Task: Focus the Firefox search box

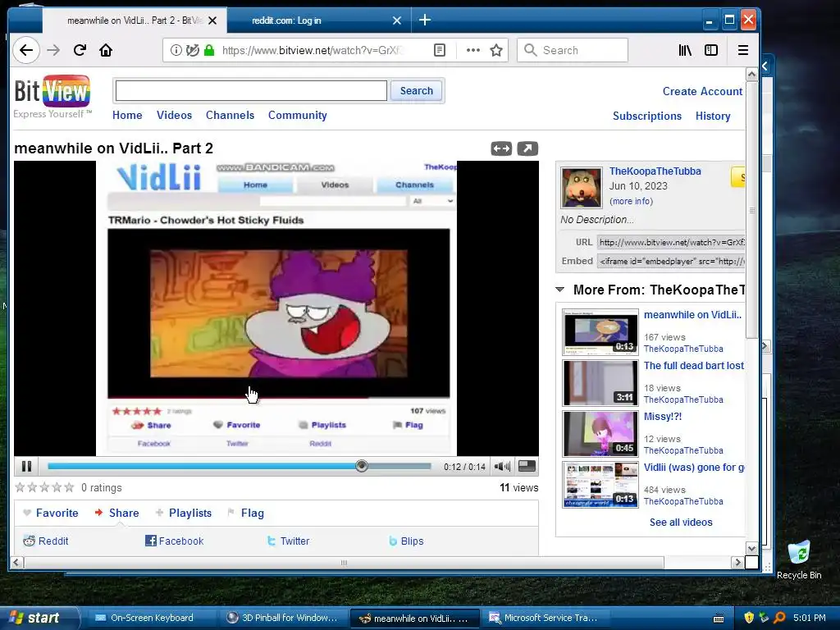Action: 572,50
